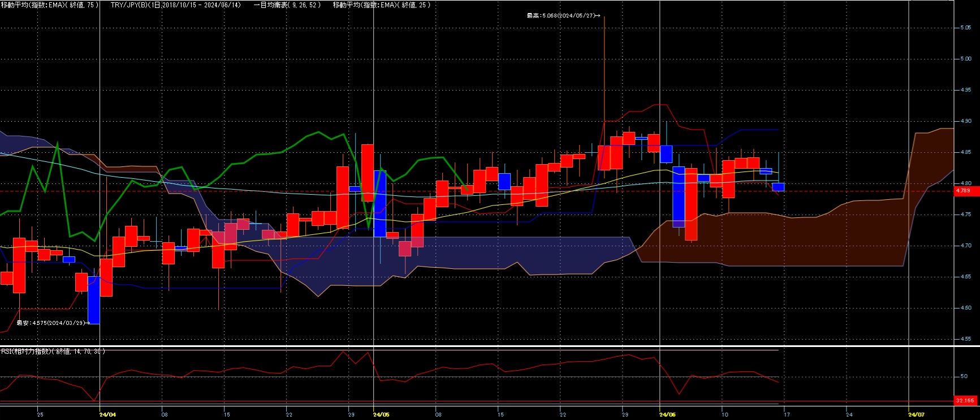Click the 4.70 price axis label

tap(965, 246)
